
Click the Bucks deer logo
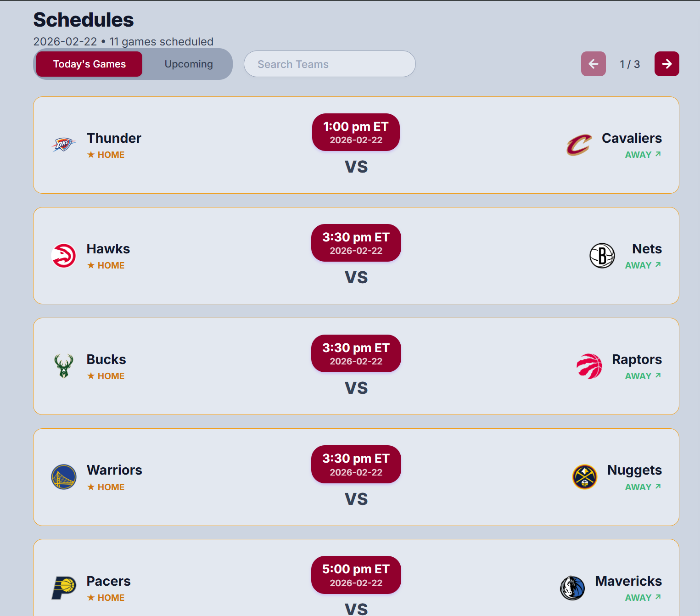coord(64,366)
